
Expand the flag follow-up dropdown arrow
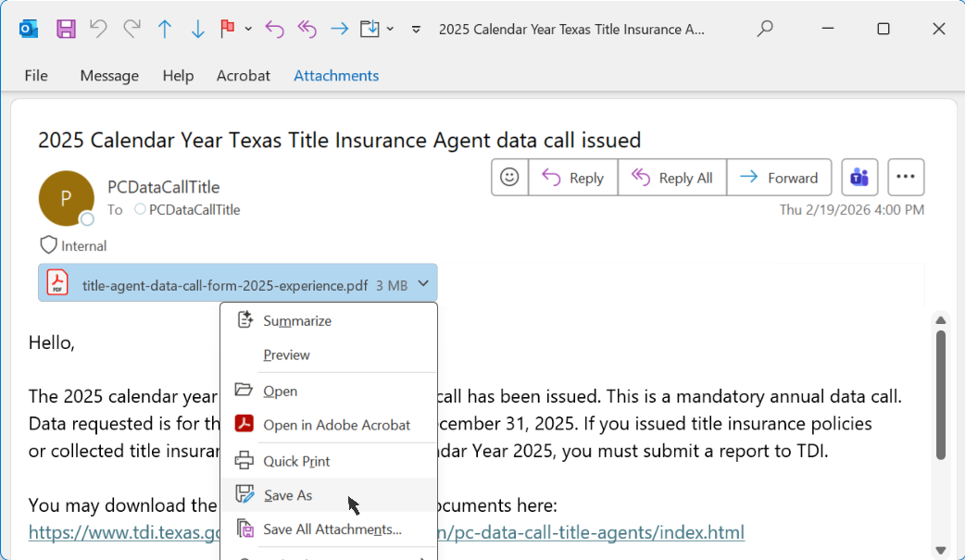[x=248, y=29]
